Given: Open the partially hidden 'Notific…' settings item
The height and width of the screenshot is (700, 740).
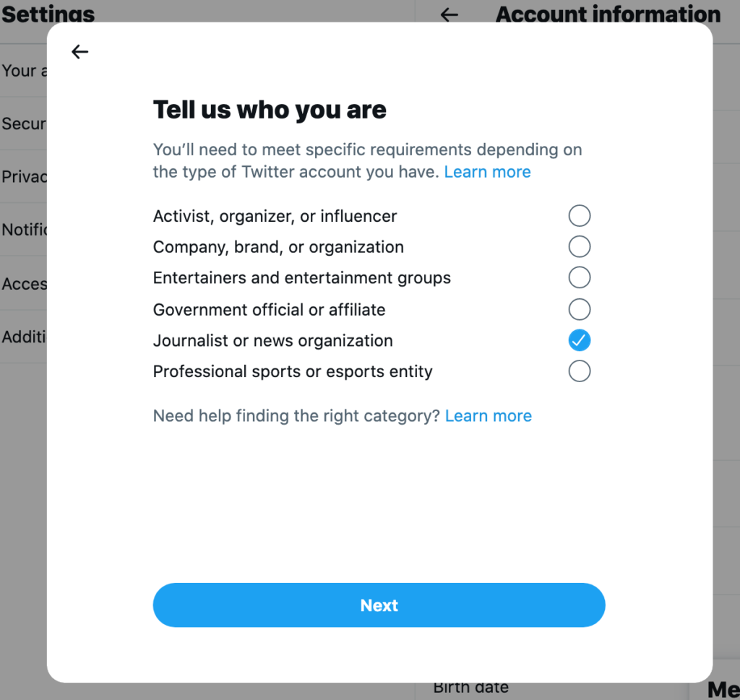Looking at the screenshot, I should [23, 230].
